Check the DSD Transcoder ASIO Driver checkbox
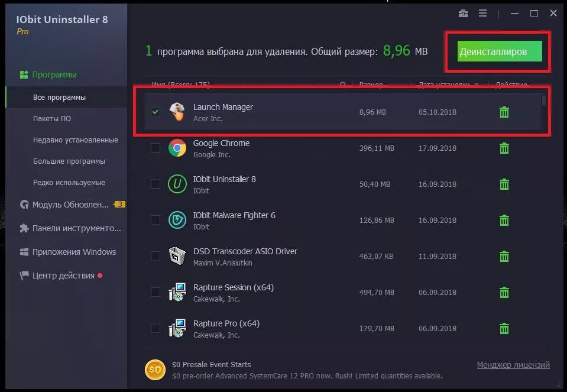 coord(155,256)
